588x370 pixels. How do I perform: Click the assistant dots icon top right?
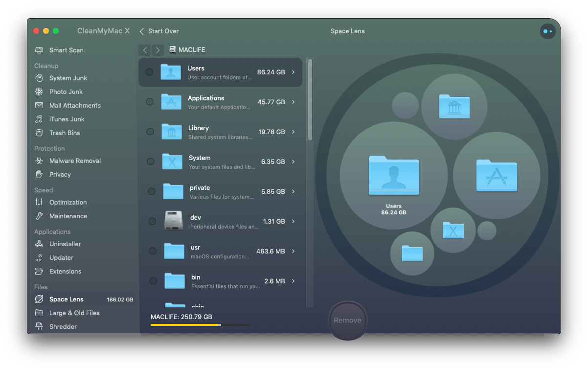(547, 31)
